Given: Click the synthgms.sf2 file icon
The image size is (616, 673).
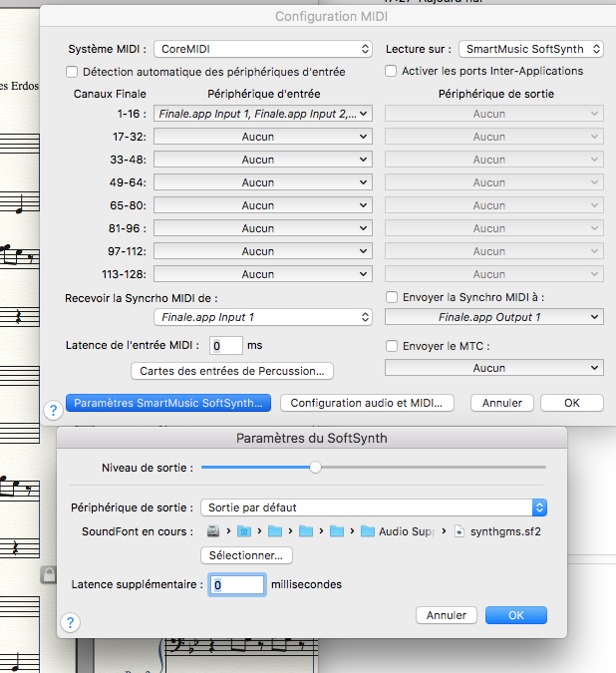Looking at the screenshot, I should tap(460, 531).
